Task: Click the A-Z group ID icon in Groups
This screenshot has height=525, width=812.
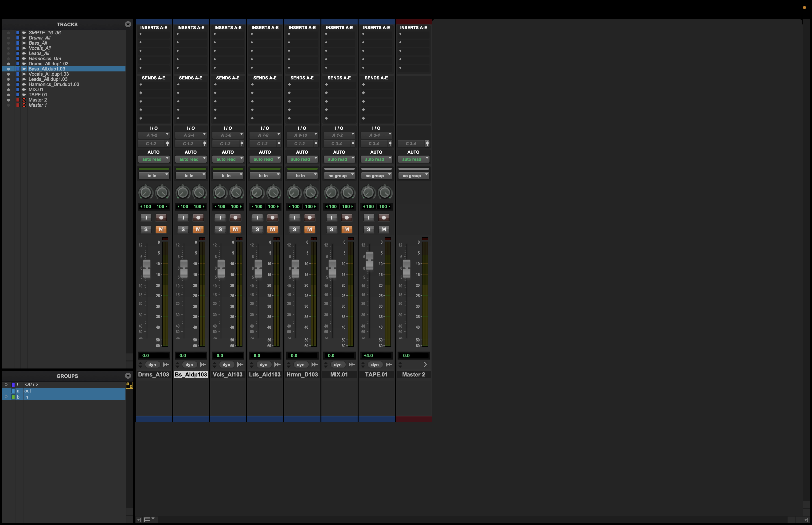Action: click(129, 385)
